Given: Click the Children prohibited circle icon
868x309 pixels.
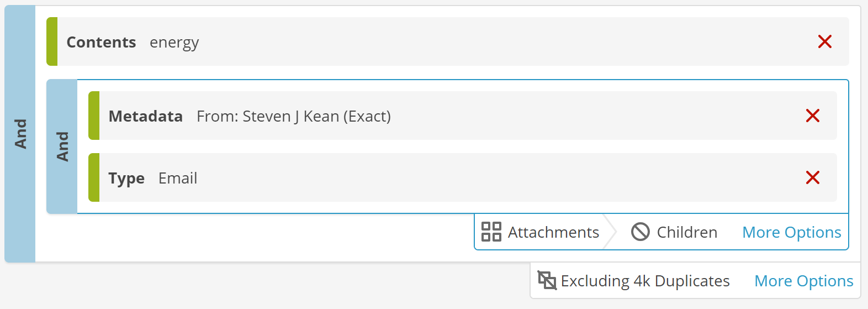Looking at the screenshot, I should [x=640, y=232].
